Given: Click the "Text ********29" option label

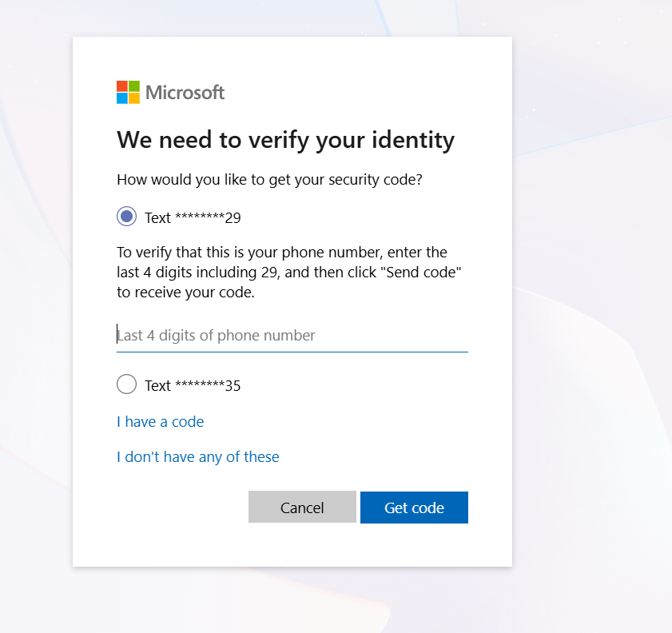Looking at the screenshot, I should (x=193, y=217).
